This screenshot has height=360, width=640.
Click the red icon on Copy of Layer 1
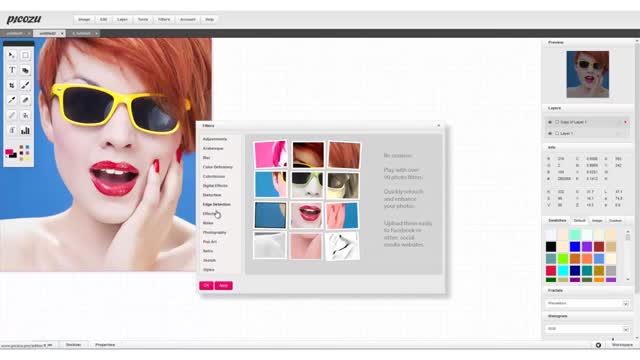tap(625, 122)
